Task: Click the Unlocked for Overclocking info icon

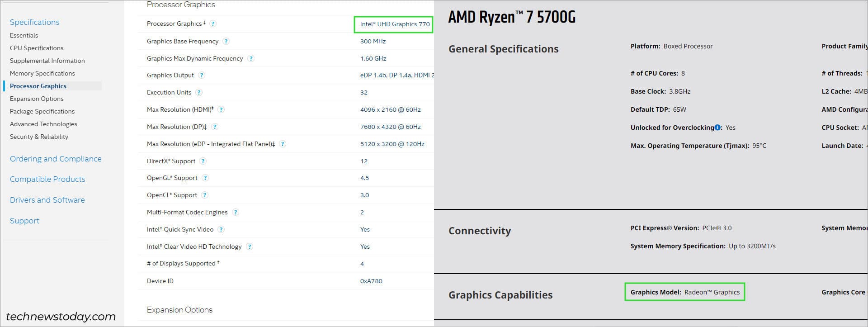Action: (717, 127)
